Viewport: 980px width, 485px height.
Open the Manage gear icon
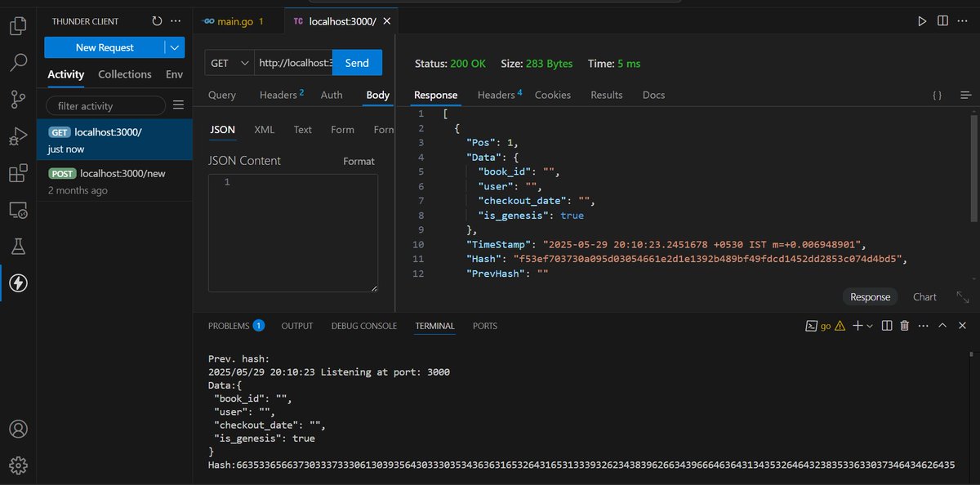18,465
